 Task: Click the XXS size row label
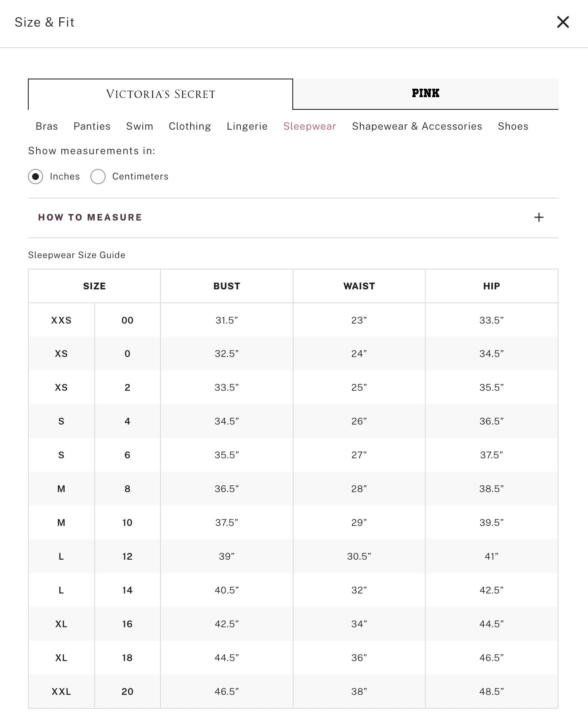click(61, 320)
